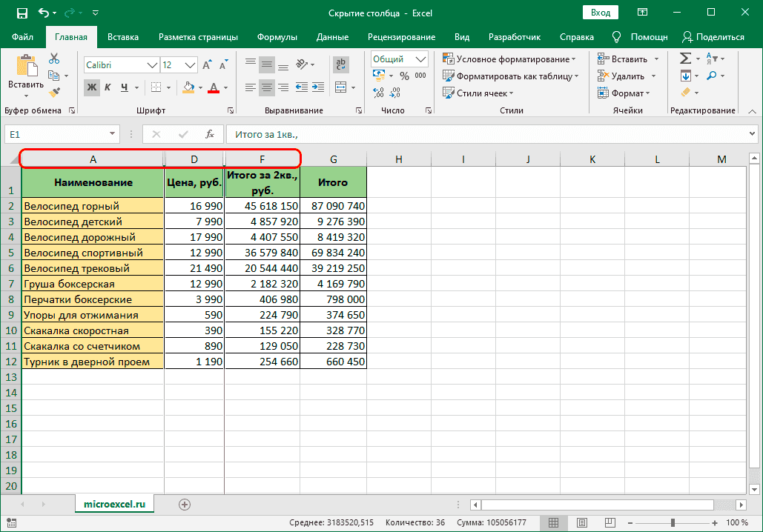
Task: Click the Find and Select magnifier icon
Action: click(x=712, y=76)
